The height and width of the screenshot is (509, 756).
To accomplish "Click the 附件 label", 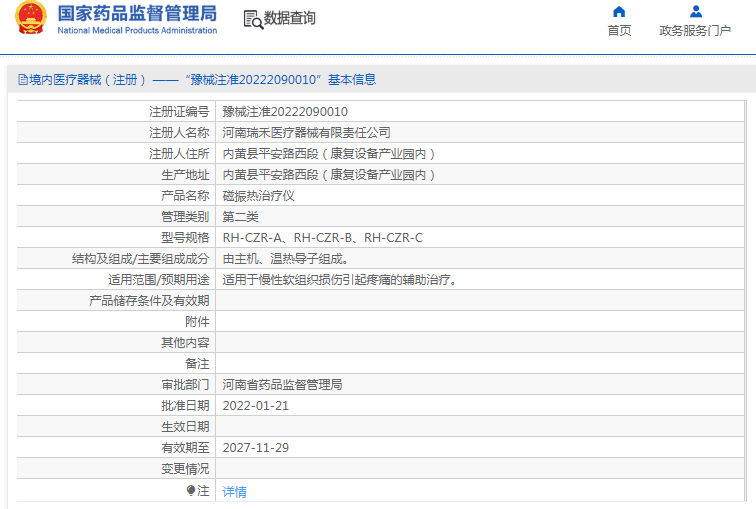I will coord(197,321).
